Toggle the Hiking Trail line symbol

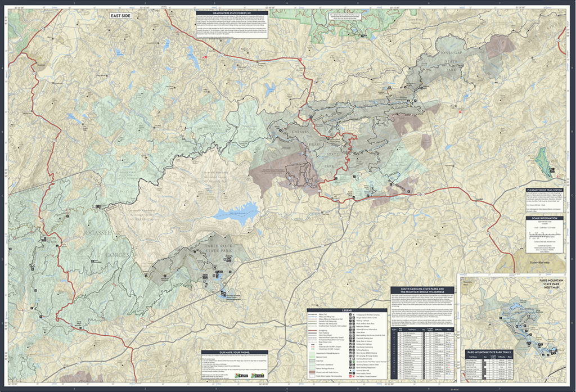click(x=312, y=314)
